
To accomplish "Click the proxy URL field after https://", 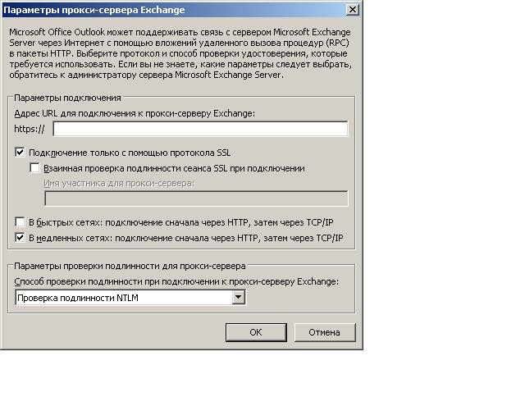I will point(200,129).
